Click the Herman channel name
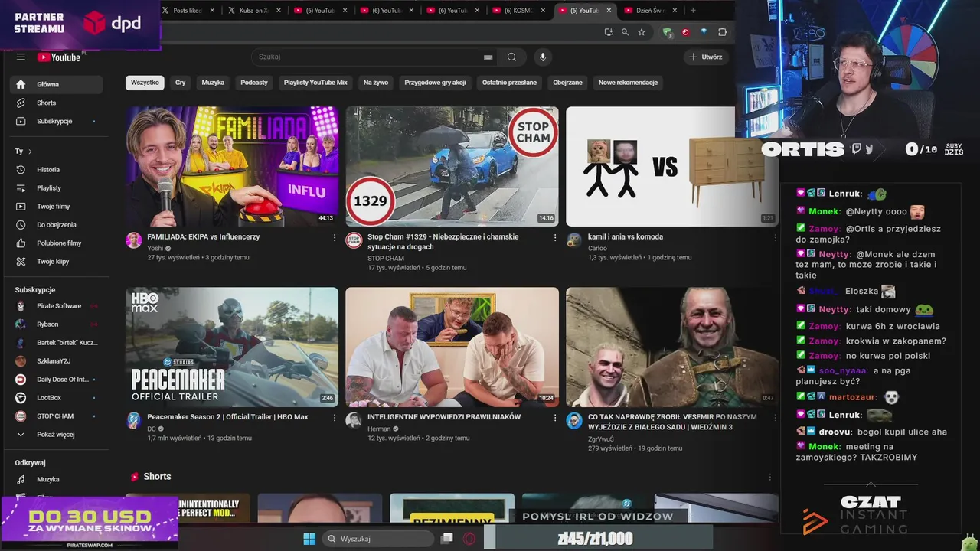The width and height of the screenshot is (980, 551). click(379, 429)
